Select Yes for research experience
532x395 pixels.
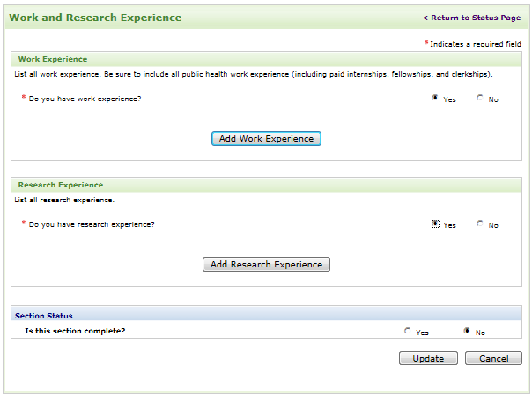click(x=435, y=223)
